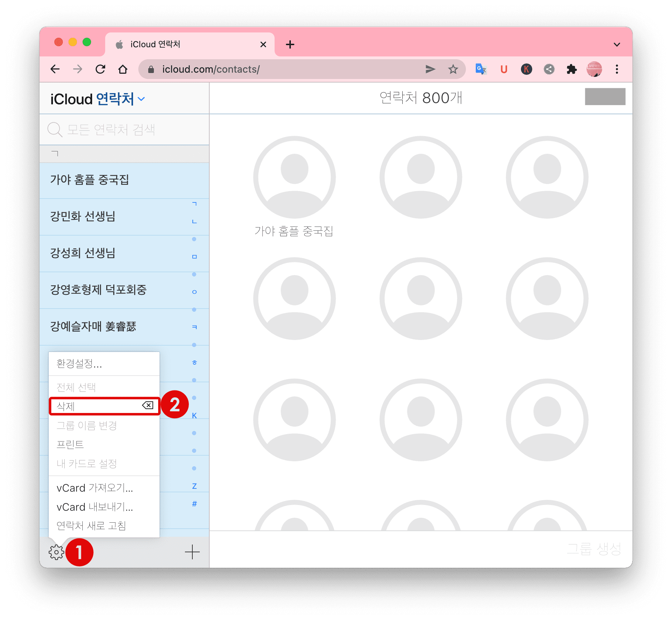Open the gear actions menu in sidebar

click(56, 552)
